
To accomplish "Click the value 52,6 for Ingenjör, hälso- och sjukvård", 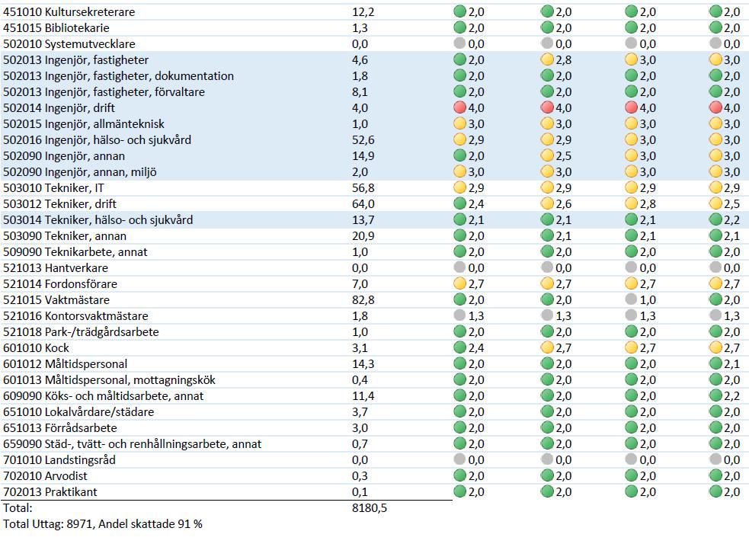I will [363, 140].
